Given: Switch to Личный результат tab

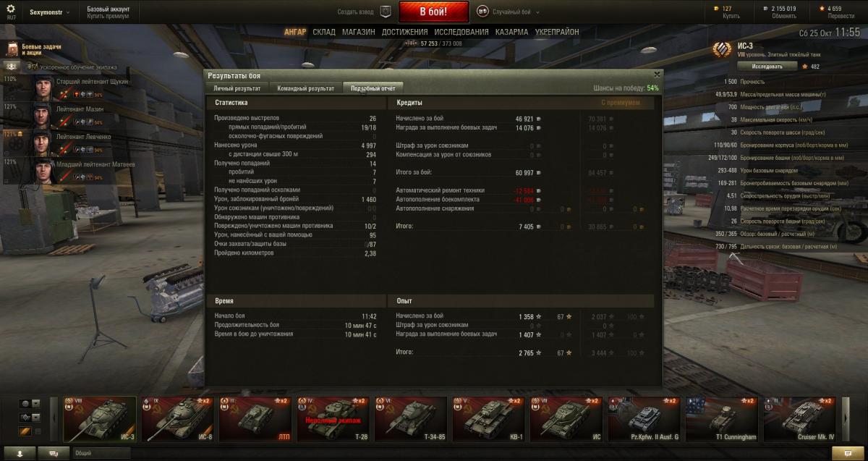Looking at the screenshot, I should pyautogui.click(x=237, y=88).
